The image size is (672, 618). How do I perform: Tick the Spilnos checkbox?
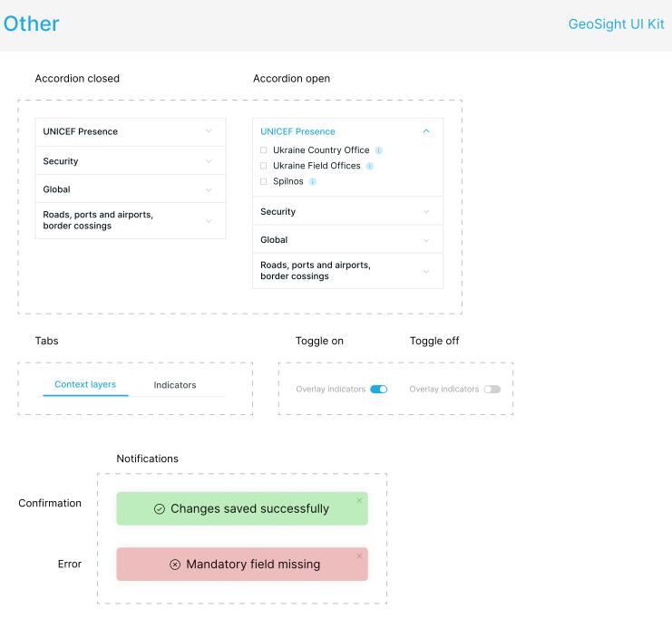[x=264, y=181]
